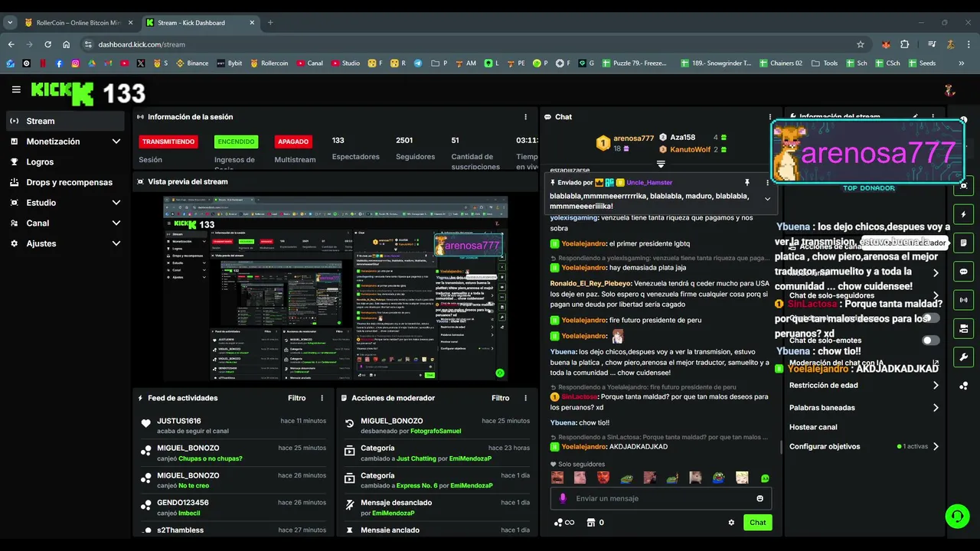Click the camera icon in right toolbar
980x551 pixels.
[x=963, y=328]
